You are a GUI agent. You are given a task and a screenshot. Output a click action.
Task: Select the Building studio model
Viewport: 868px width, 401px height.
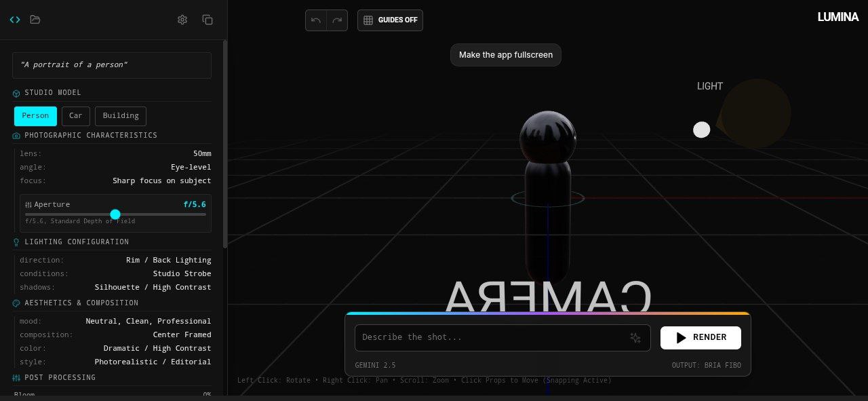[x=121, y=116]
